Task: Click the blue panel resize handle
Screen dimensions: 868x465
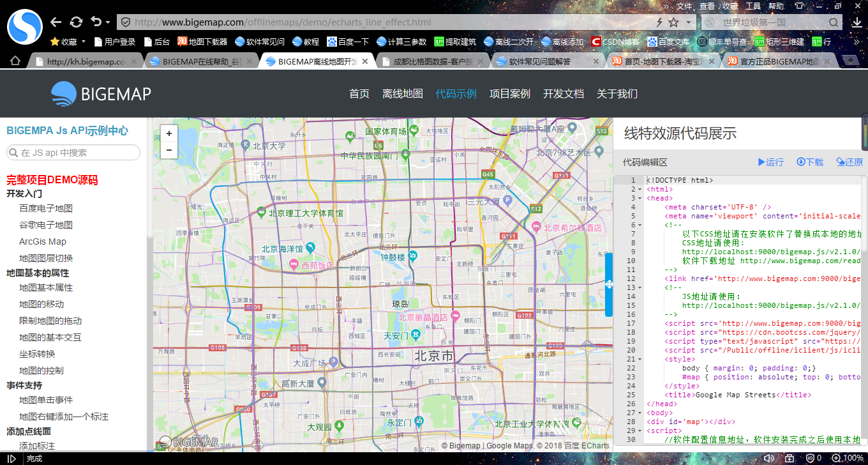Action: [609, 284]
